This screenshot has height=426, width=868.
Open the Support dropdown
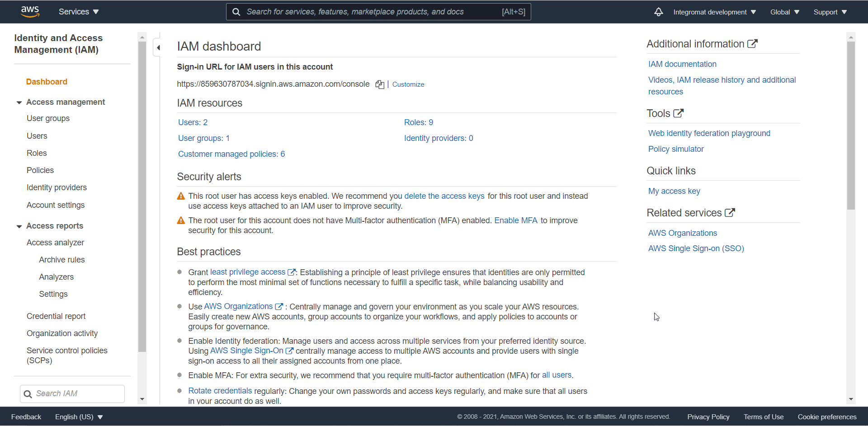[x=830, y=12]
